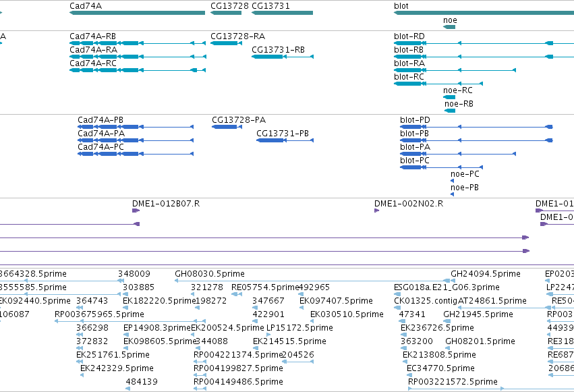Image resolution: width=574 pixels, height=392 pixels.
Task: Click EST LP15172.5prime
Action: (268, 335)
